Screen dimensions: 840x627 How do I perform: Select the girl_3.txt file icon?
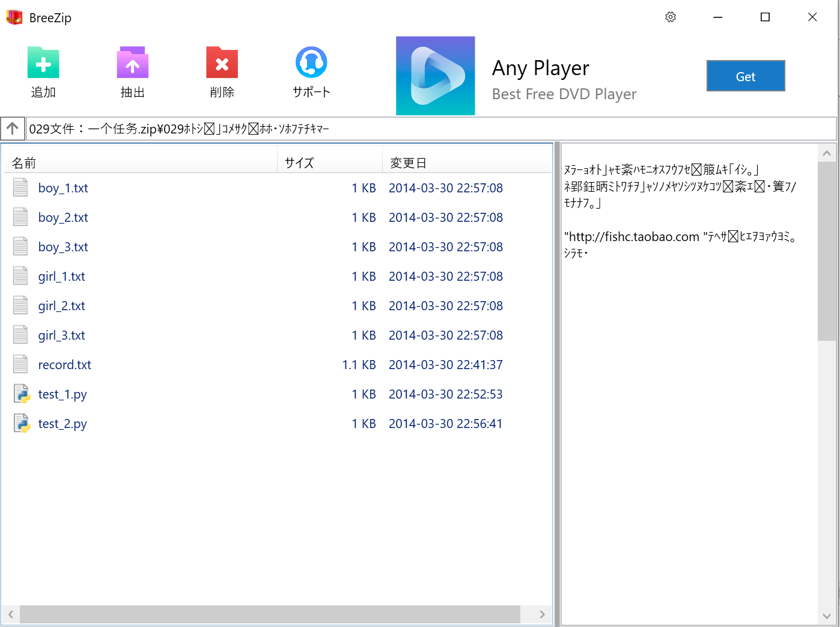[x=20, y=335]
